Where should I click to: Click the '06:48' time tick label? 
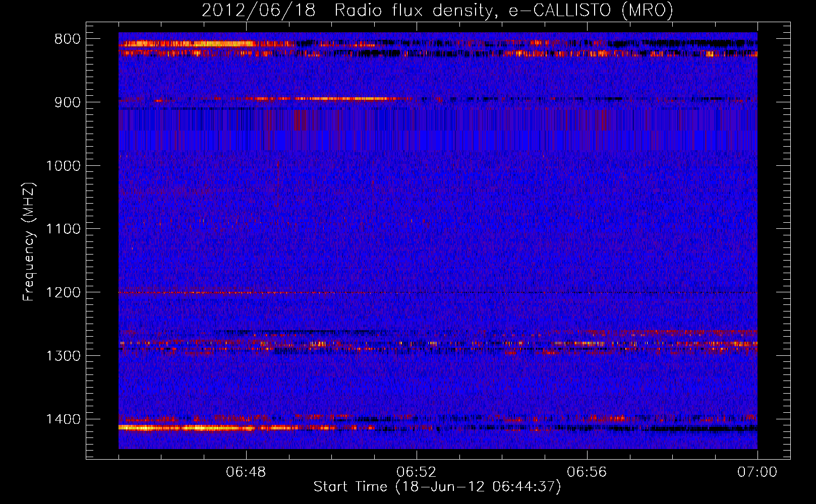coord(246,472)
